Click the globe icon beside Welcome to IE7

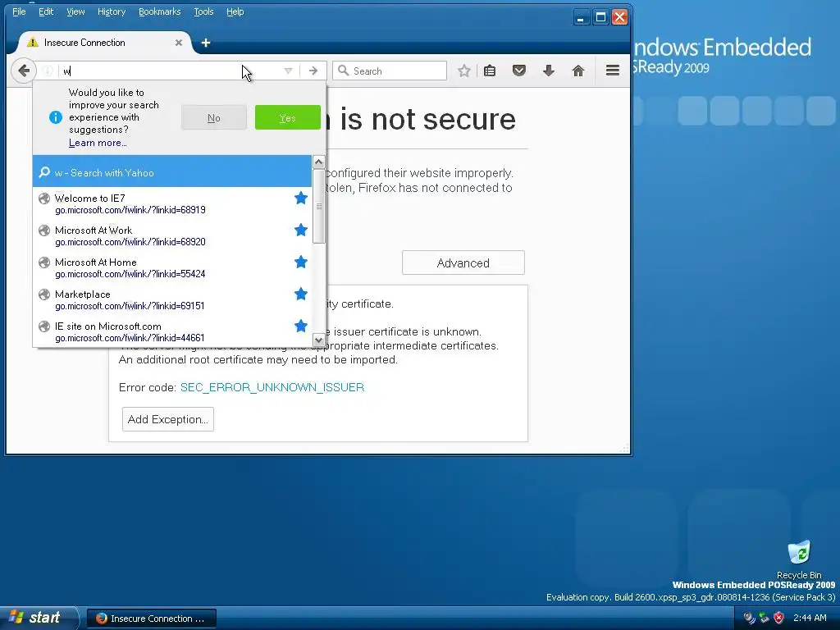click(x=44, y=199)
